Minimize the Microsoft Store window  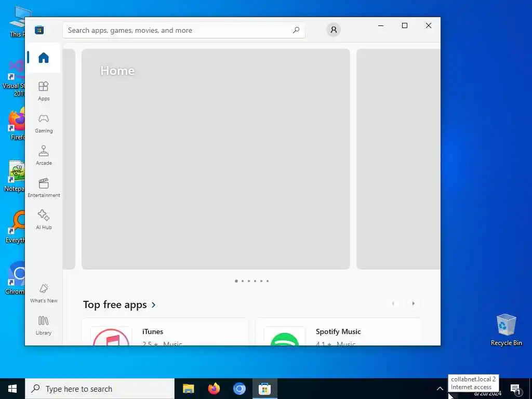(381, 25)
